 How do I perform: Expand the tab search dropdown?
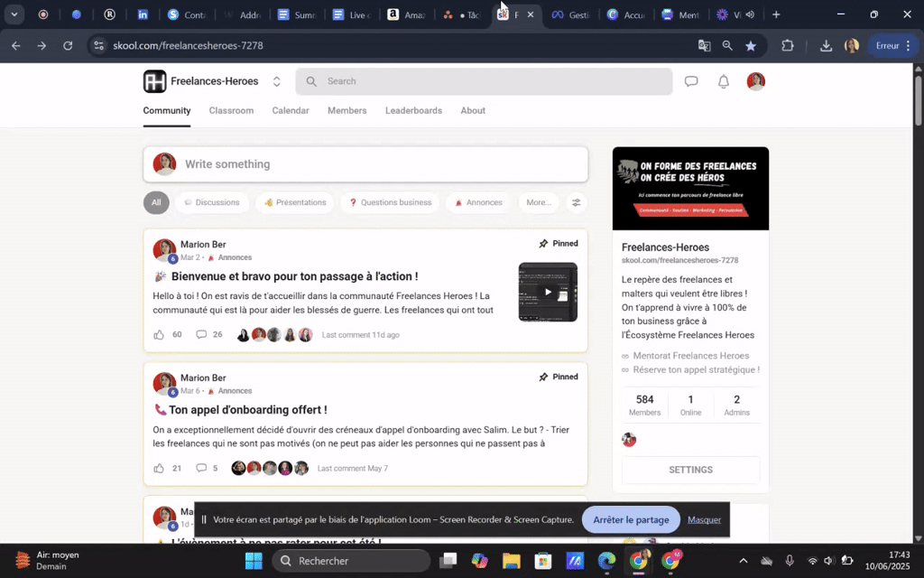click(x=14, y=14)
